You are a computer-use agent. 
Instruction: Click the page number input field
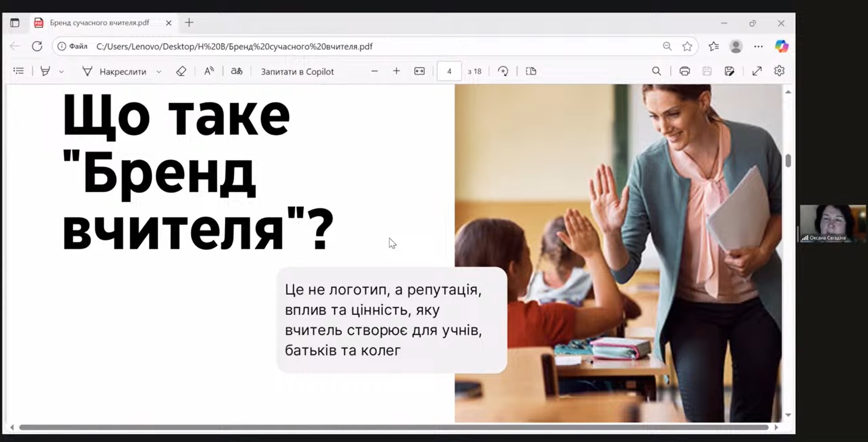[449, 71]
